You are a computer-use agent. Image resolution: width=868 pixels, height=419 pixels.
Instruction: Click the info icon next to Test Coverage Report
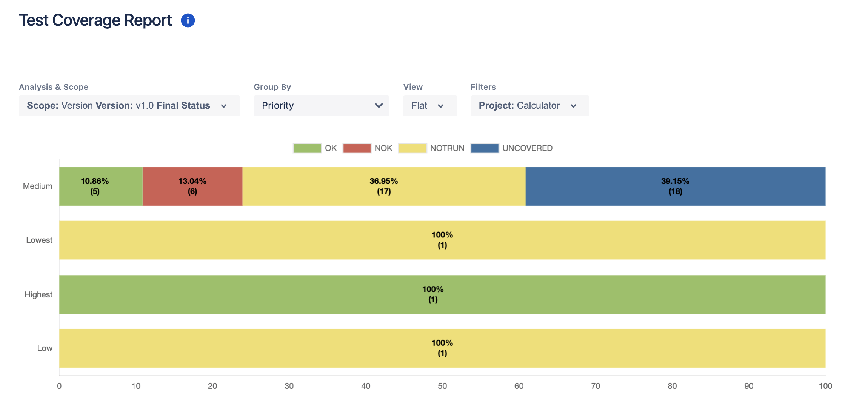click(x=188, y=20)
